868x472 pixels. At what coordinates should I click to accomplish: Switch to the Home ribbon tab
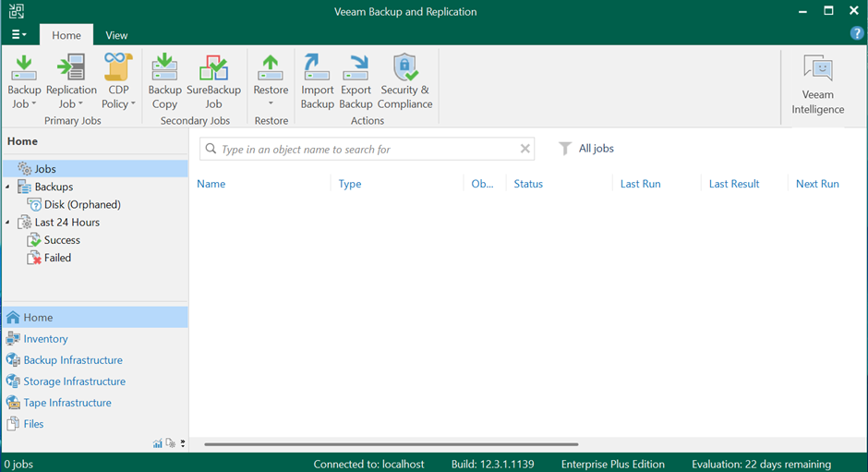tap(66, 35)
